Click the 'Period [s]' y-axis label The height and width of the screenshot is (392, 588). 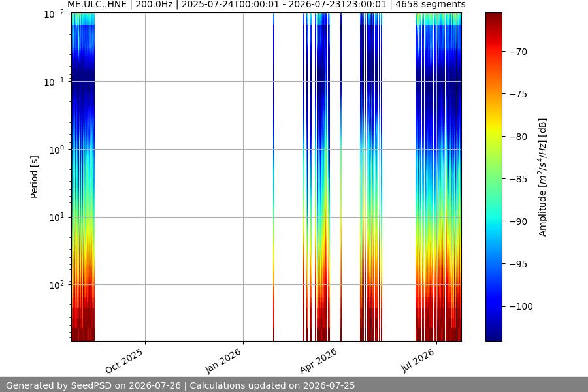pyautogui.click(x=34, y=177)
